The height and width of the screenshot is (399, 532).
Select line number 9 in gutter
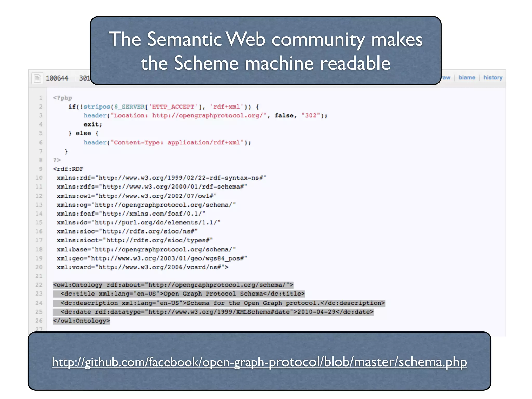[x=41, y=169]
